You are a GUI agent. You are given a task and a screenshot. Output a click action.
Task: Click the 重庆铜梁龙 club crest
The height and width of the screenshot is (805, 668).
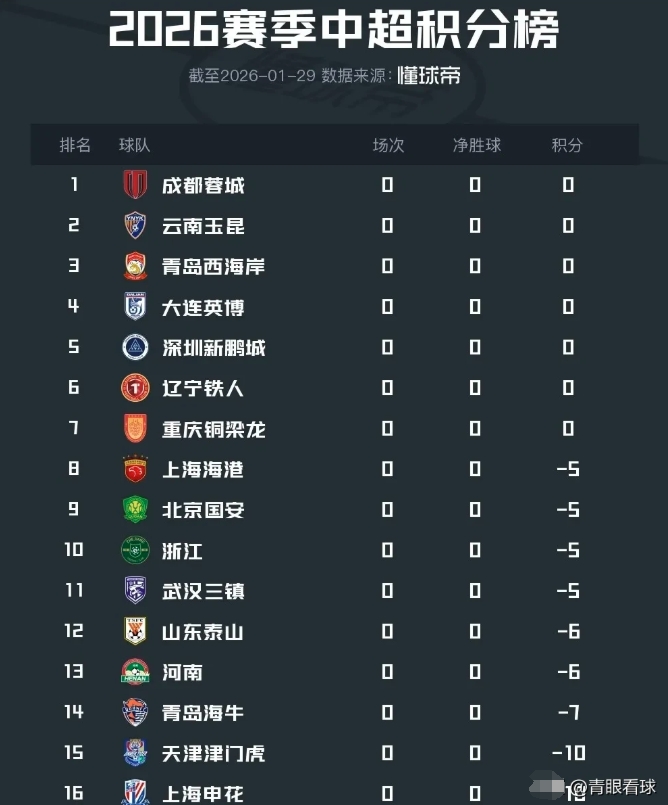pyautogui.click(x=135, y=429)
